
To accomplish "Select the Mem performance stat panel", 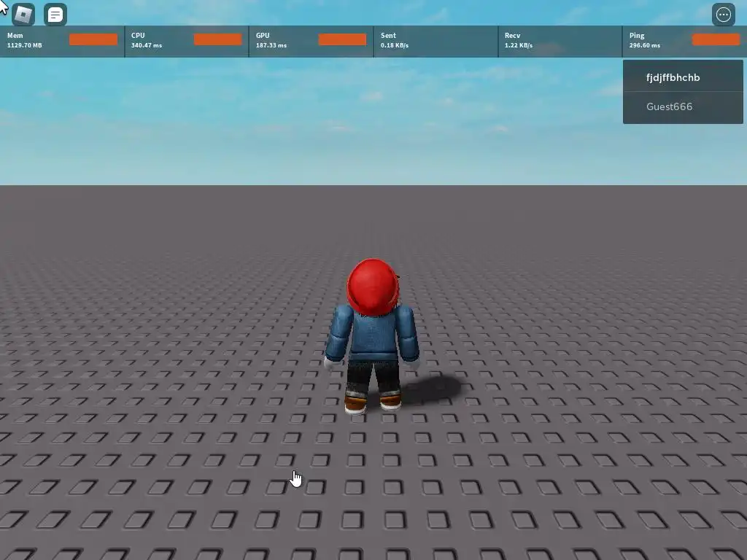I will pyautogui.click(x=62, y=41).
